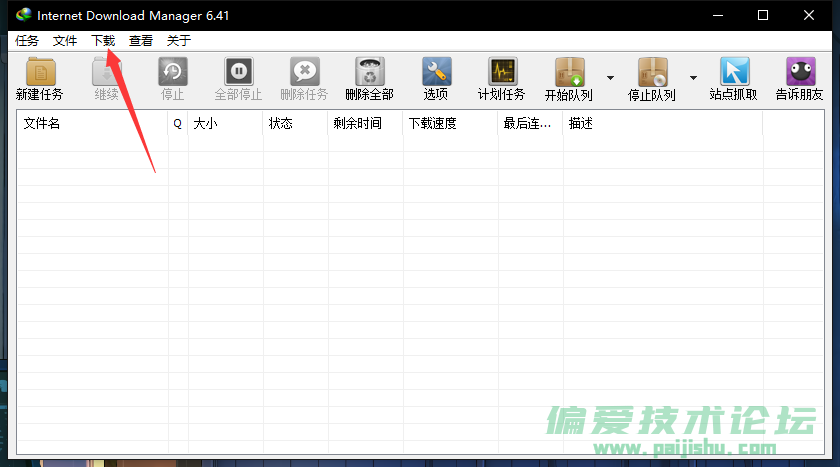The width and height of the screenshot is (840, 467).
Task: Sort the list by 文件名 column header
Action: (92, 123)
